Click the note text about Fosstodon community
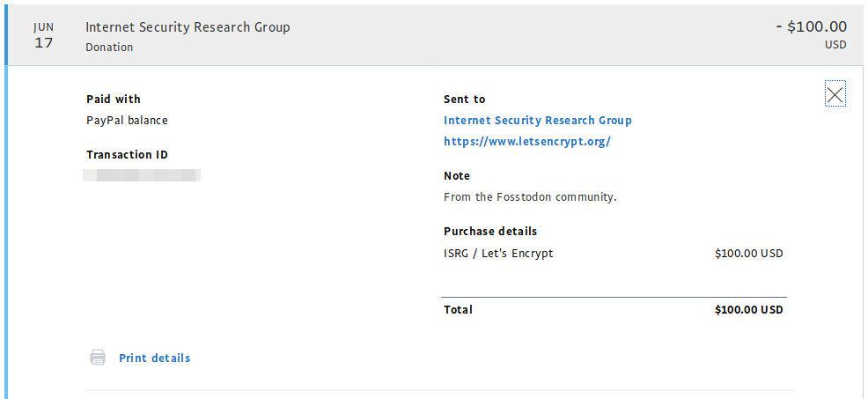Image resolution: width=868 pixels, height=399 pixels. (x=530, y=196)
